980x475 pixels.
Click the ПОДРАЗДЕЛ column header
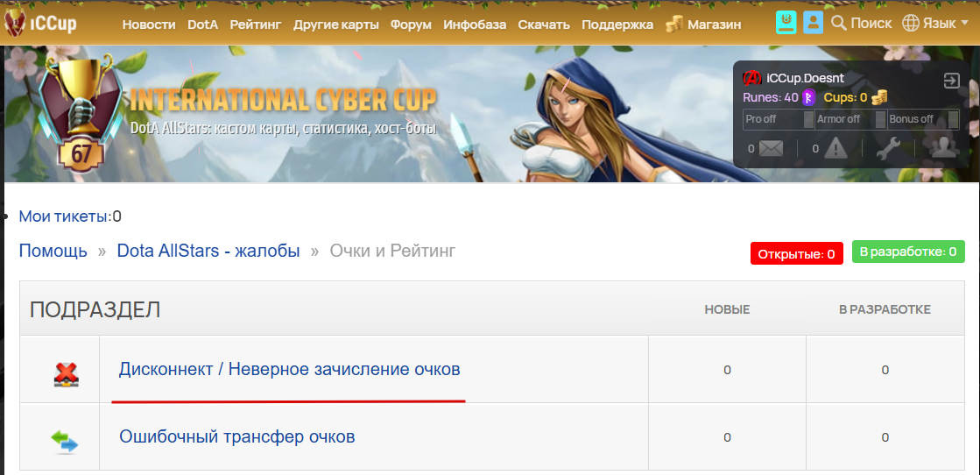tap(95, 309)
